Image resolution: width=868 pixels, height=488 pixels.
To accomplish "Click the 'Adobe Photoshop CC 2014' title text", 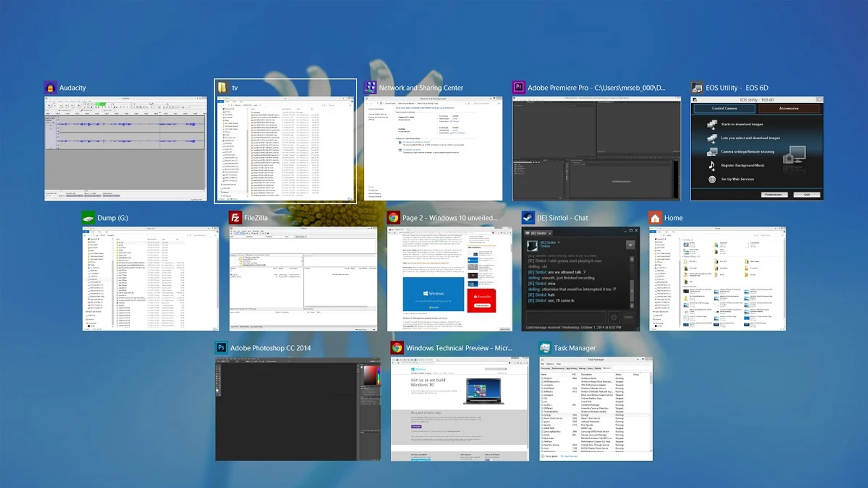I will tap(270, 348).
